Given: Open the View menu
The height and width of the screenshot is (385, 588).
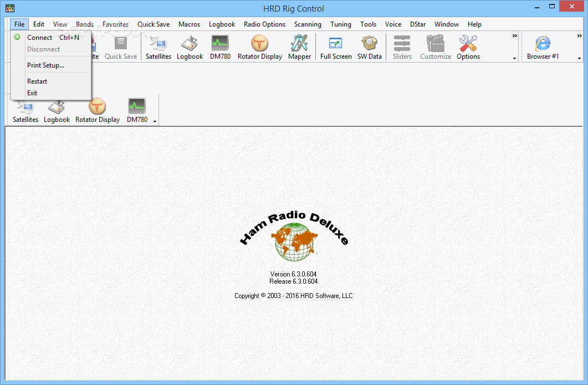Looking at the screenshot, I should pyautogui.click(x=60, y=24).
